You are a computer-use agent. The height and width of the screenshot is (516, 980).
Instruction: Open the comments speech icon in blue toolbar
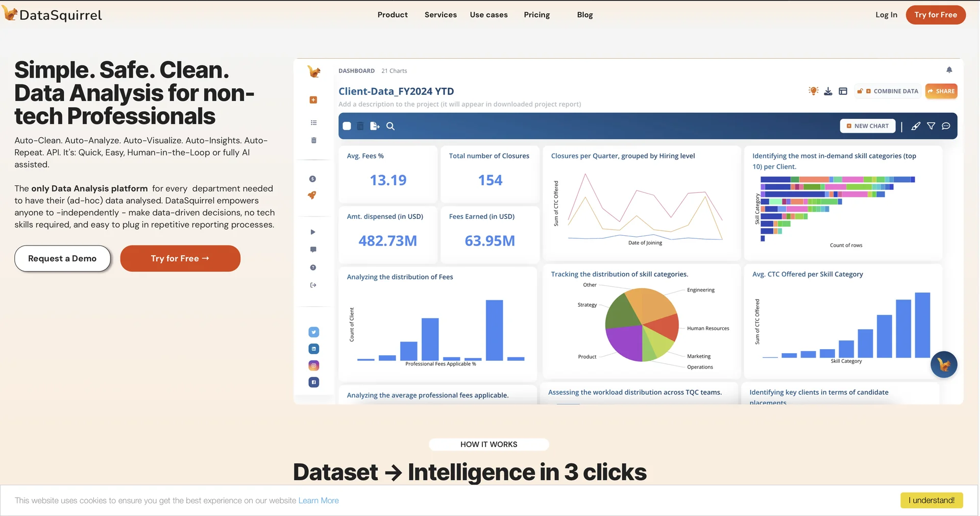coord(946,126)
